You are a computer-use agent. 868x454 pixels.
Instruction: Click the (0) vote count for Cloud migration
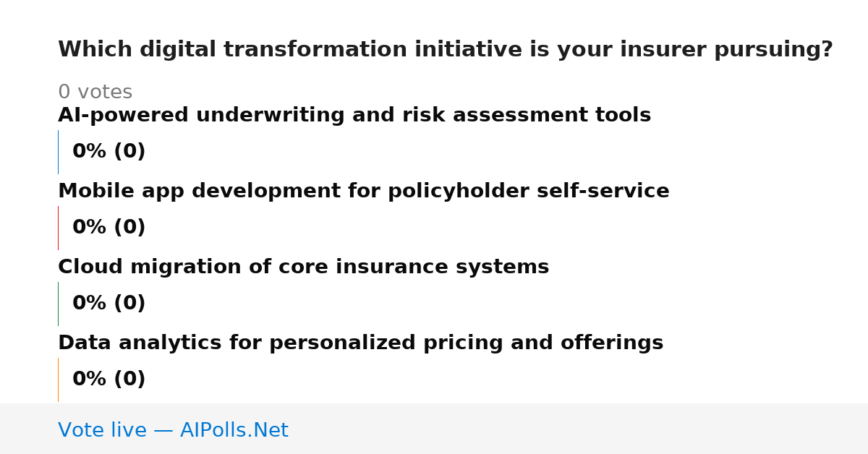(129, 304)
